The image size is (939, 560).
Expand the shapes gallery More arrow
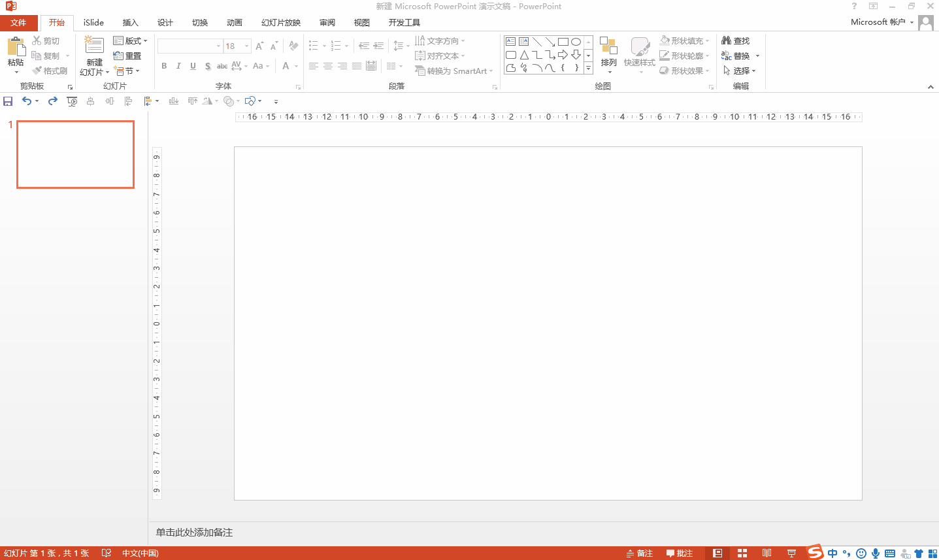tap(588, 68)
